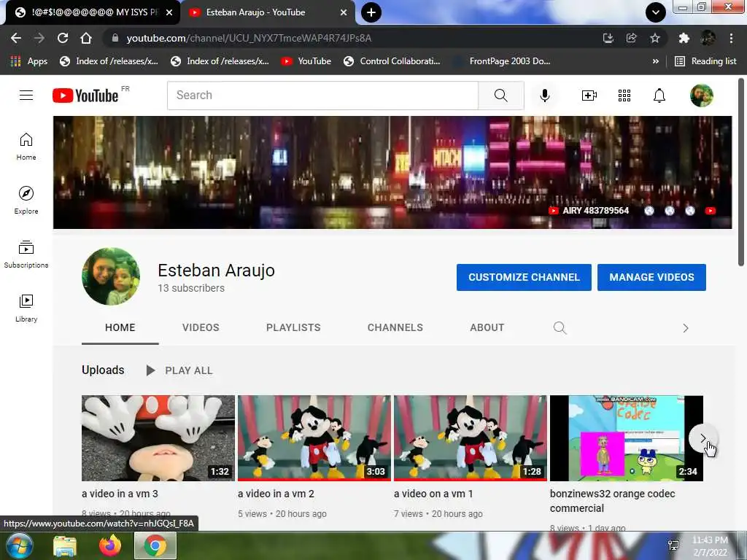Click the Esteban Araujo channel avatar
Image resolution: width=747 pixels, height=560 pixels.
111,276
